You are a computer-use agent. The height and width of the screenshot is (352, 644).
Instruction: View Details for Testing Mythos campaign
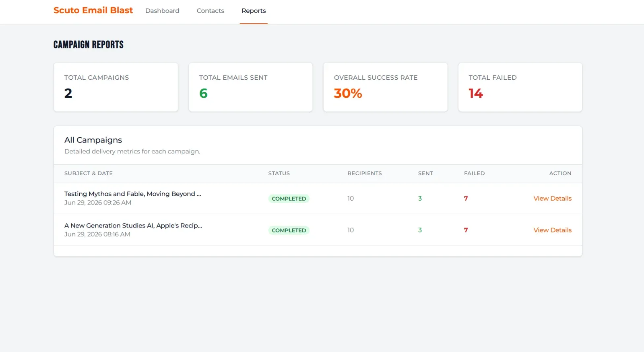pyautogui.click(x=552, y=198)
